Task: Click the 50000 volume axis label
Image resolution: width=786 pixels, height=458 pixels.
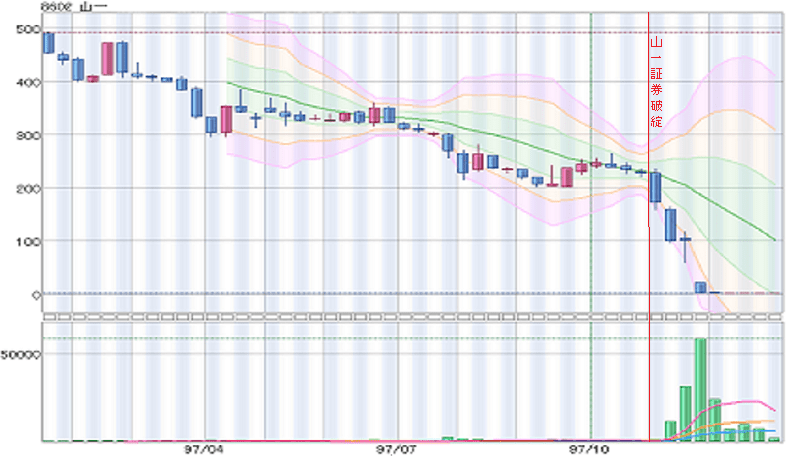Action: tap(20, 355)
